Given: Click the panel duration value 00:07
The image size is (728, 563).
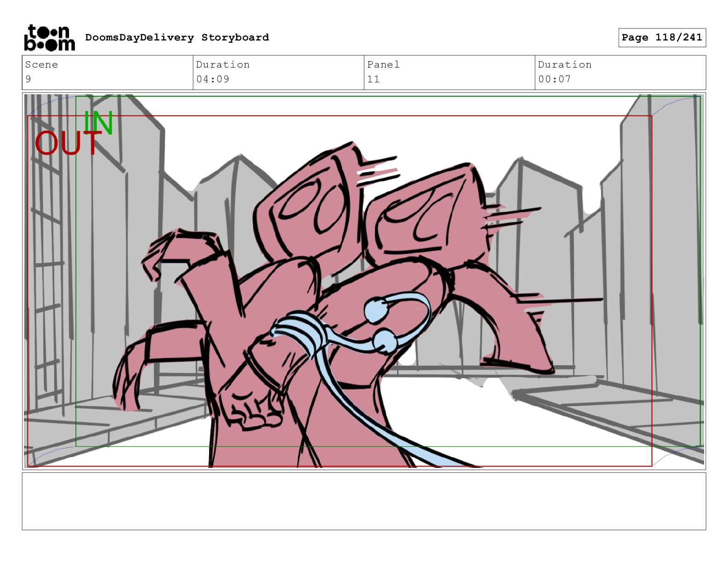Looking at the screenshot, I should click(554, 79).
